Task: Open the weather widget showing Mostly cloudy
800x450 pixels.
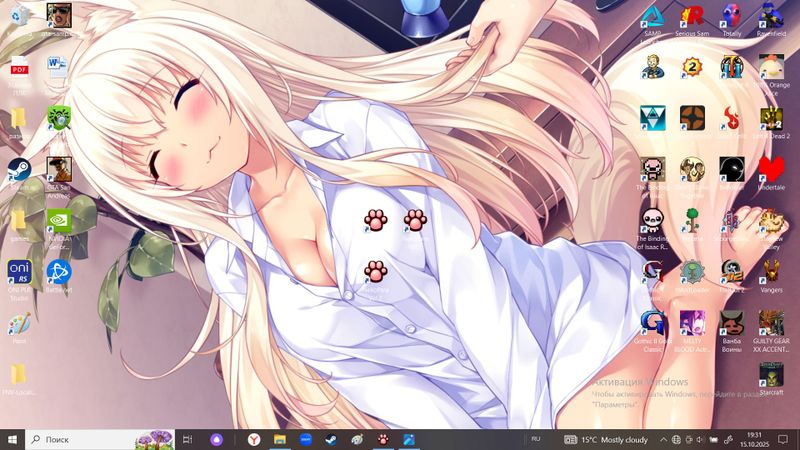Action: point(610,439)
